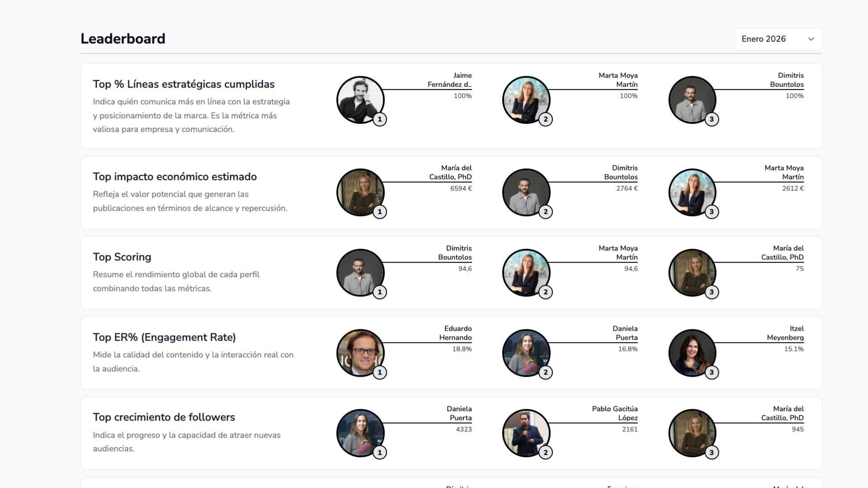Image resolution: width=868 pixels, height=488 pixels.
Task: Click Marta Moya Martín avatar in strategic lines row
Action: [526, 100]
